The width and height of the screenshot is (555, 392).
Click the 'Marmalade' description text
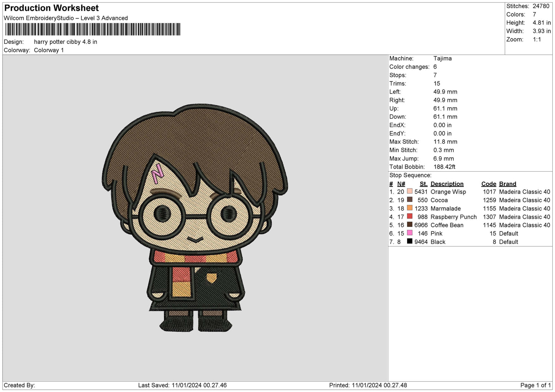click(x=446, y=208)
